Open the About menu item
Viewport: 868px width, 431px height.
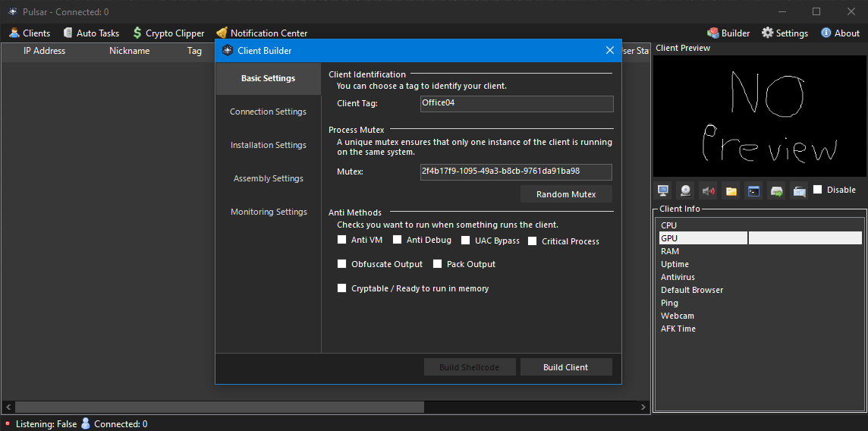click(841, 33)
